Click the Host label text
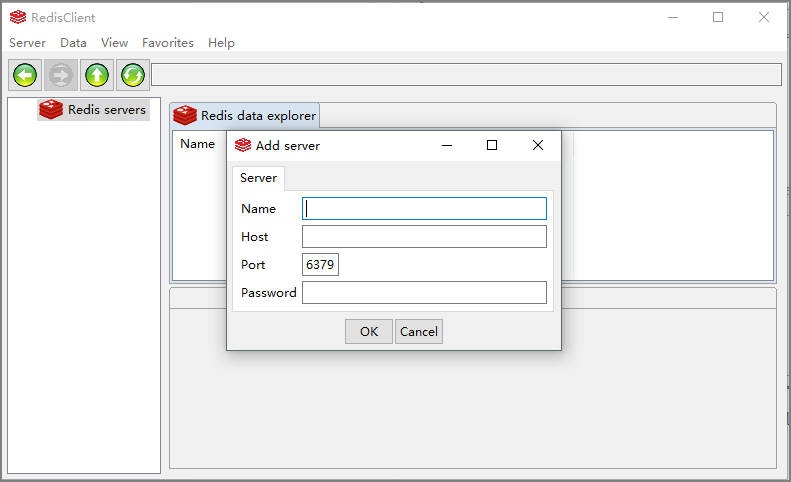 [255, 237]
